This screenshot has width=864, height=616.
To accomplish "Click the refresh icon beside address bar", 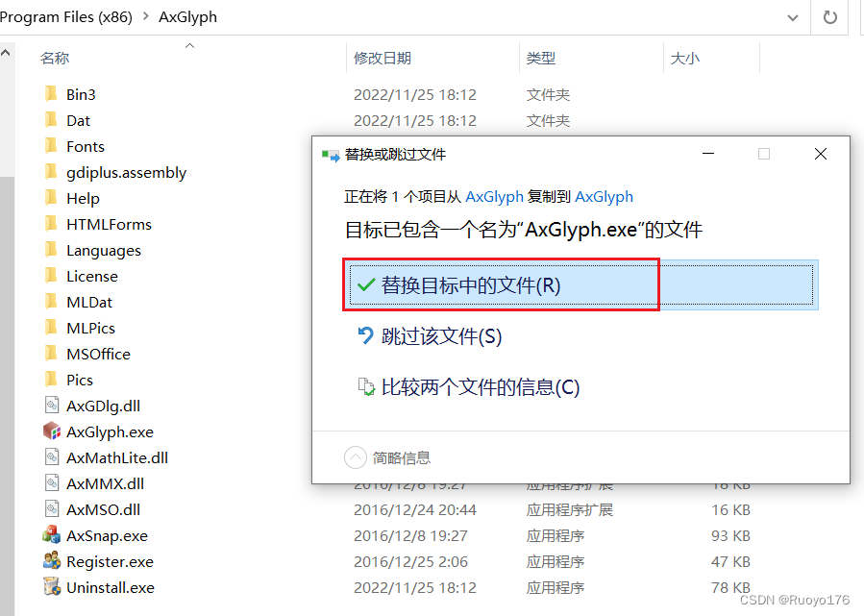I will pyautogui.click(x=829, y=17).
